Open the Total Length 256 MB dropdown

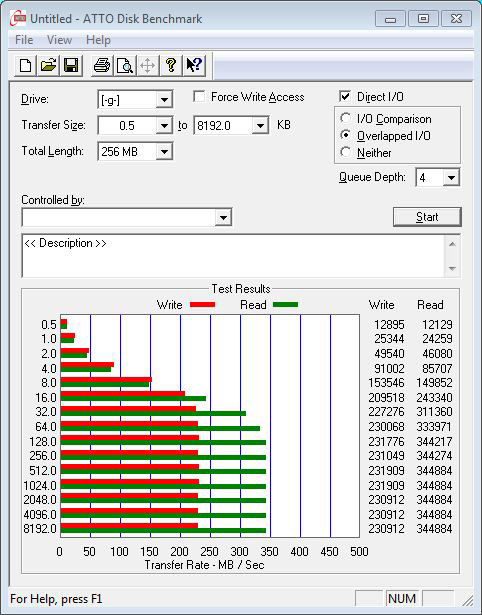[x=164, y=152]
